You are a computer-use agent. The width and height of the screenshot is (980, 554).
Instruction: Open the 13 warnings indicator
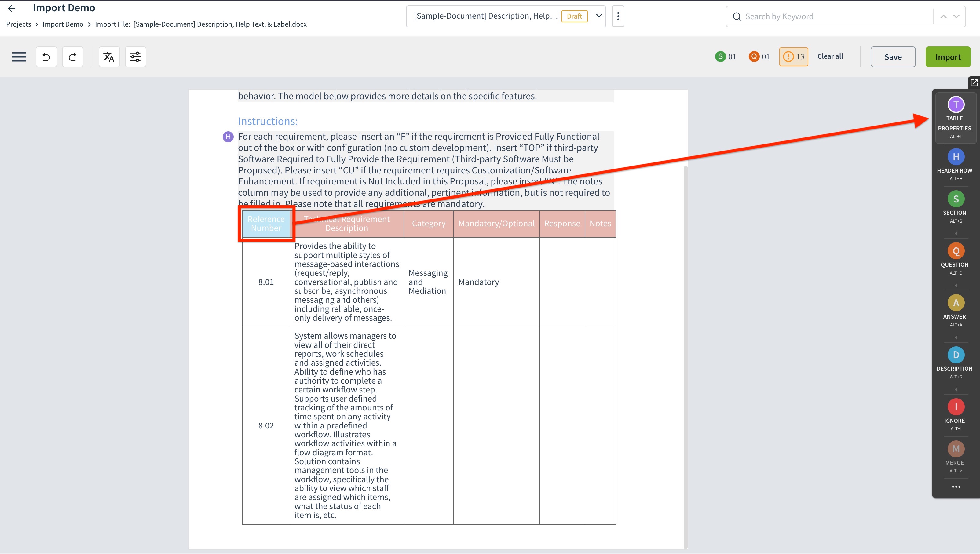click(794, 57)
